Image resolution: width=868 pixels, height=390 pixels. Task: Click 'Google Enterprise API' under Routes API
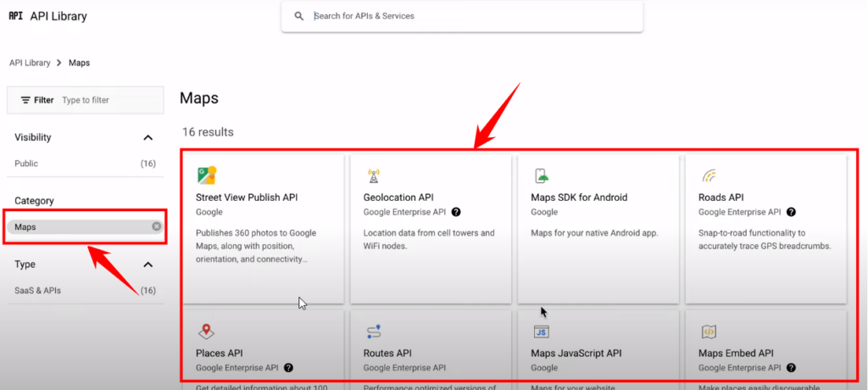coord(404,367)
